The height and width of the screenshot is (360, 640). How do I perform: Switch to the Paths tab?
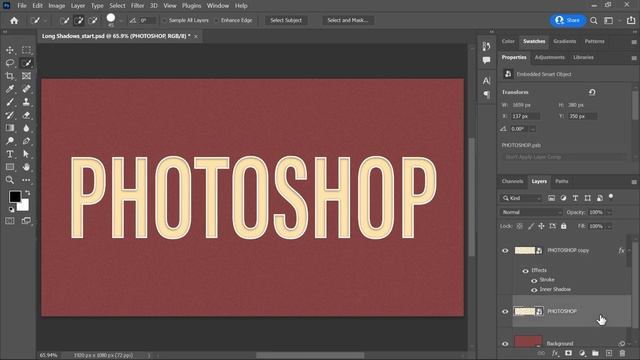(562, 181)
